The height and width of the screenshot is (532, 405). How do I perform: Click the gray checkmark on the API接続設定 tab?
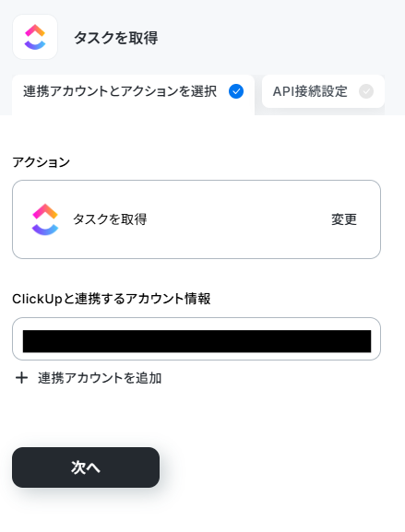[366, 91]
